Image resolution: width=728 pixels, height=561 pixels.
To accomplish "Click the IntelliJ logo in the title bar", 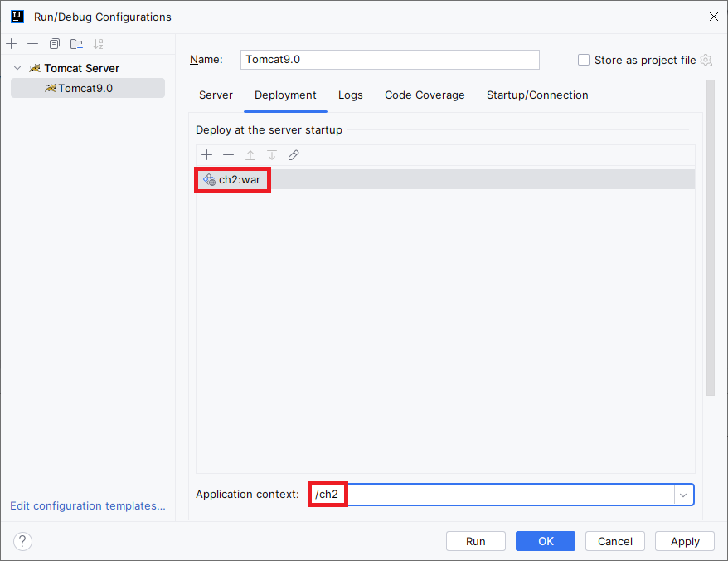I will point(17,17).
